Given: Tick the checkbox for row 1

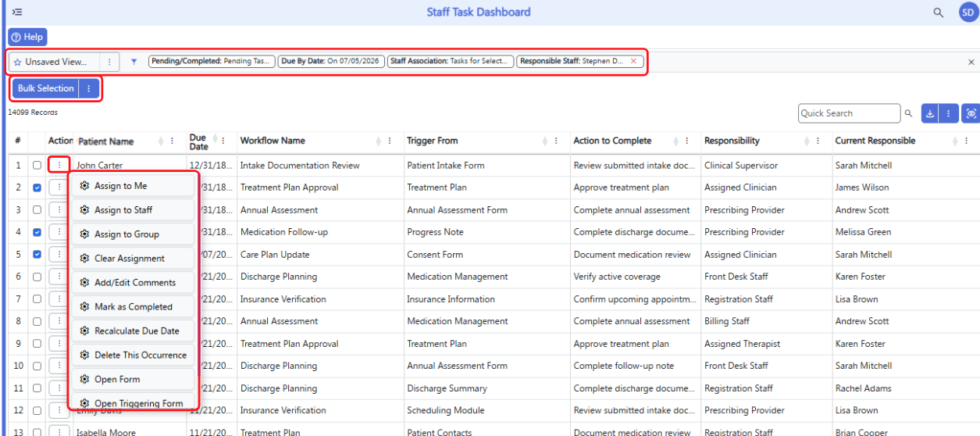Looking at the screenshot, I should click(37, 166).
